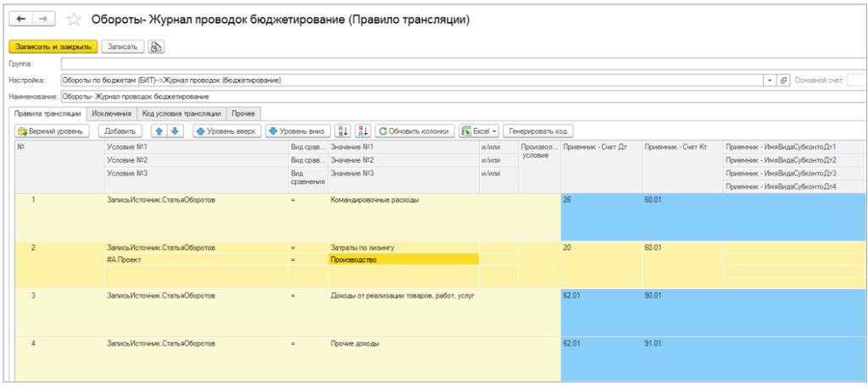Screen dimensions: 868x389
Task: Click the Наименование input field
Action: (464, 97)
